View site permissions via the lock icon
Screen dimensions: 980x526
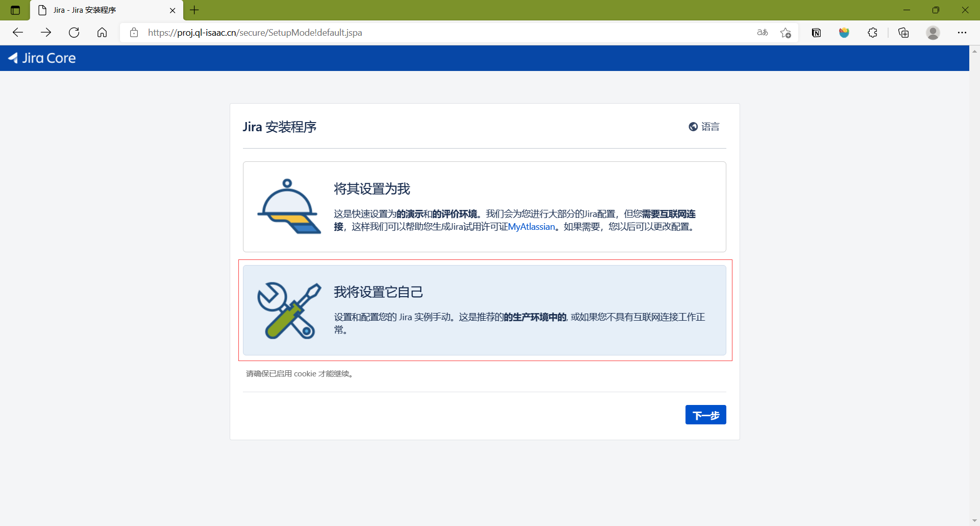point(134,32)
